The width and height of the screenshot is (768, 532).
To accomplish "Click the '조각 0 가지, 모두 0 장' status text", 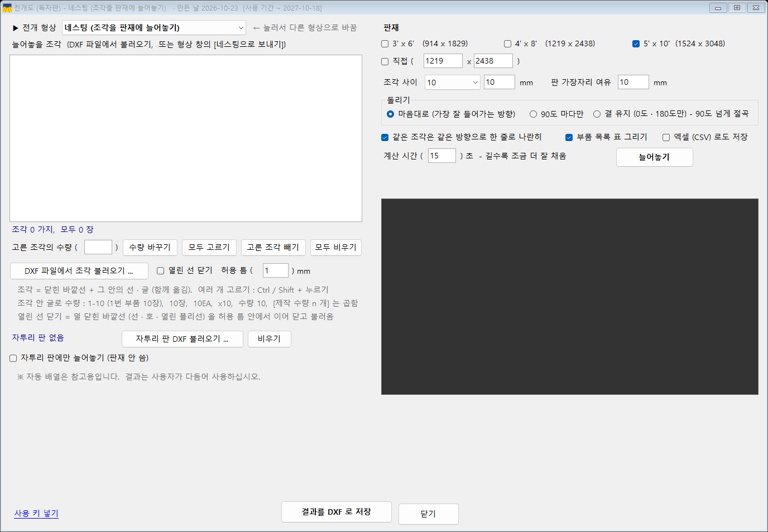I will (x=53, y=230).
